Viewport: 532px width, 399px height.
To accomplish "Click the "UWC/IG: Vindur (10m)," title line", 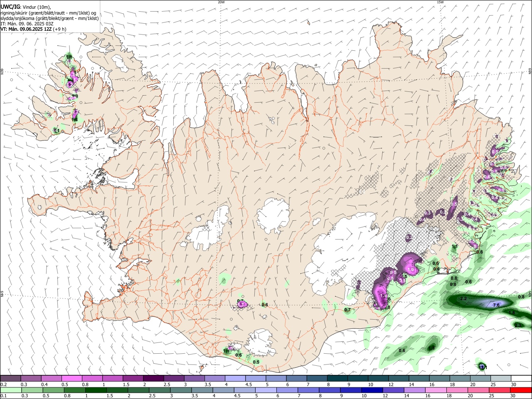I will 26,7.
